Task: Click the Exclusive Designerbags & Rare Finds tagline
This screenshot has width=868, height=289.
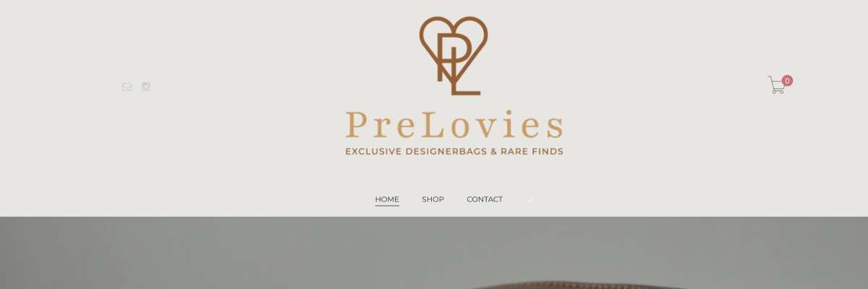Action: click(454, 152)
